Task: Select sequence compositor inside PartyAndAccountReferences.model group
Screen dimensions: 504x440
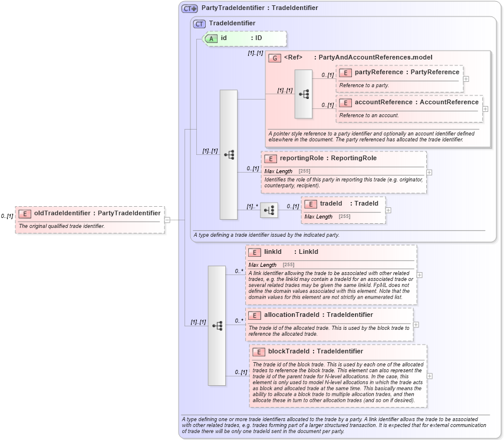Action: (x=304, y=94)
